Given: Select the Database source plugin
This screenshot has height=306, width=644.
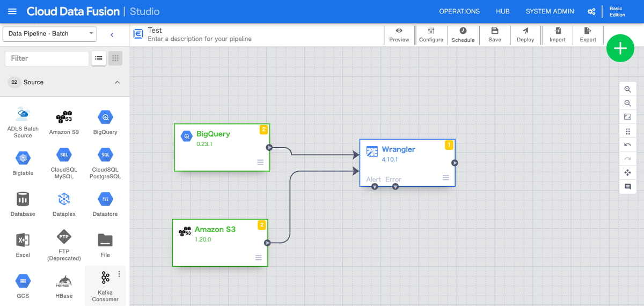Looking at the screenshot, I should coord(23,204).
